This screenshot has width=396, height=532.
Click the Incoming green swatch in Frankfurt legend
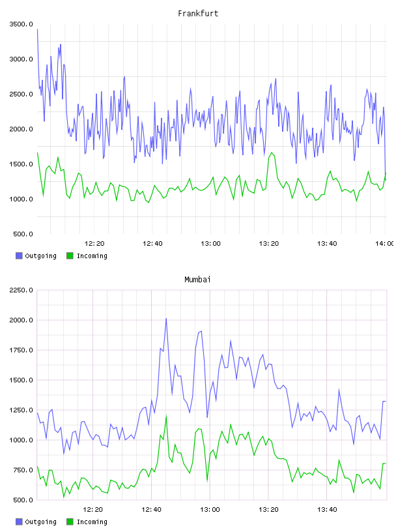point(70,256)
